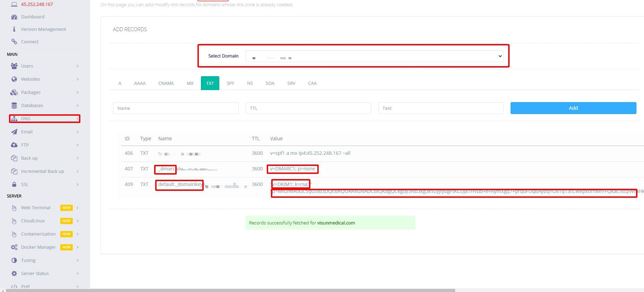Switch to the CNAME records tab
This screenshot has height=292, width=644.
166,83
